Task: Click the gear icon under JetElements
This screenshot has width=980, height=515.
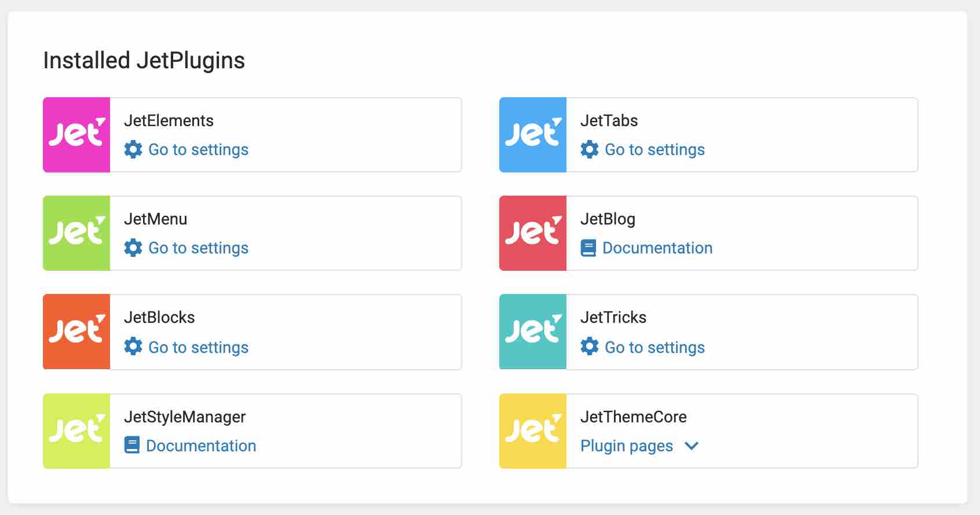Action: (133, 149)
